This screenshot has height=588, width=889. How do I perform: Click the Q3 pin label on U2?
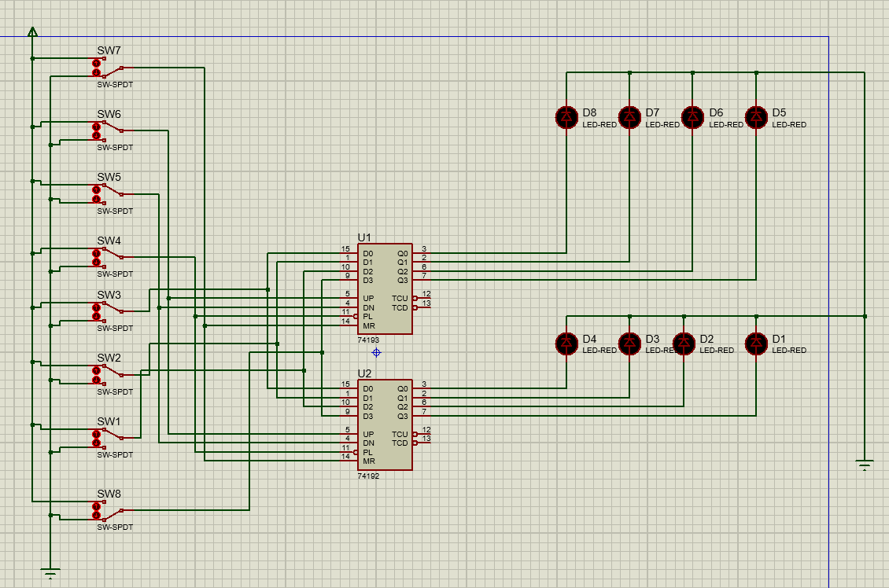(x=403, y=417)
